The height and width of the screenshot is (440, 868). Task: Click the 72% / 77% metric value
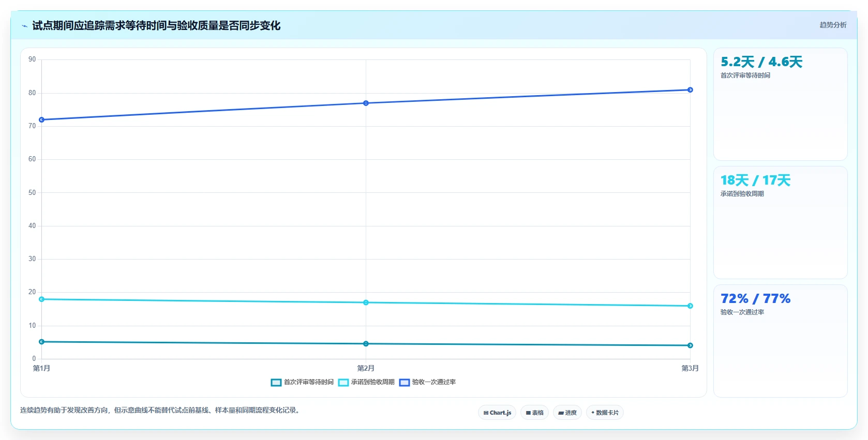tap(755, 299)
